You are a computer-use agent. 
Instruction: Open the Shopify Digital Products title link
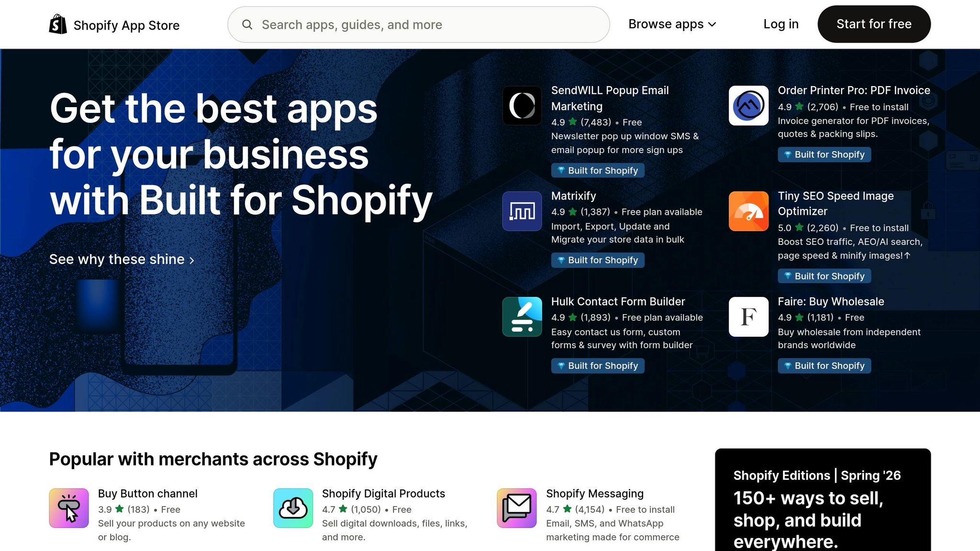click(384, 494)
